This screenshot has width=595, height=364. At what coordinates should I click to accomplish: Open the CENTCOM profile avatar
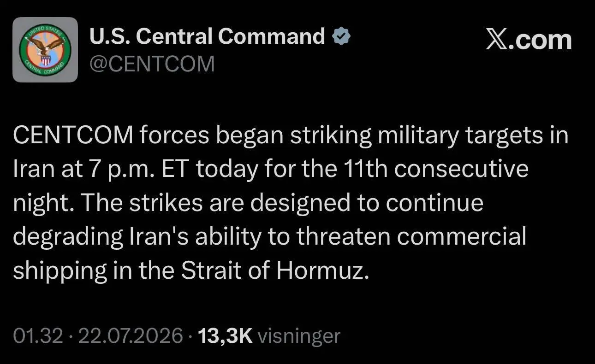click(x=45, y=50)
